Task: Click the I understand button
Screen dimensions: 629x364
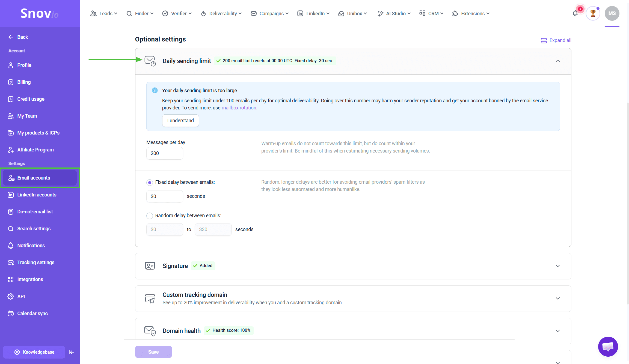Action: coord(180,121)
